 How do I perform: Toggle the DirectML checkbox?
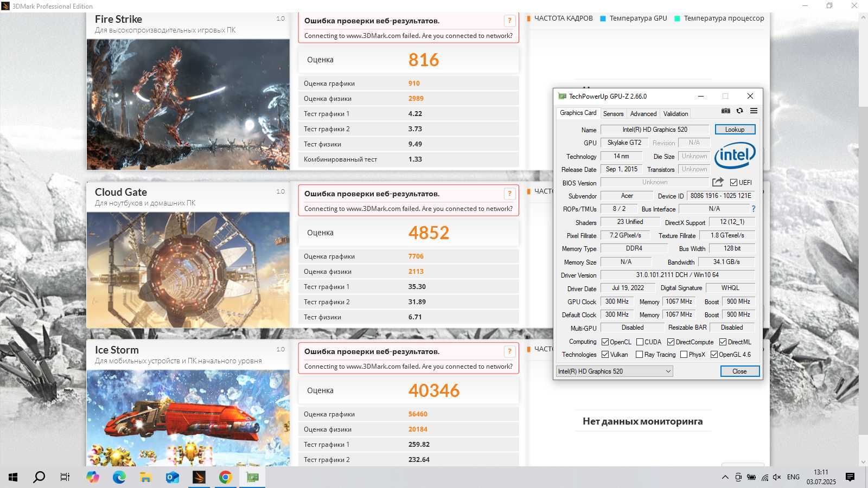click(x=723, y=342)
